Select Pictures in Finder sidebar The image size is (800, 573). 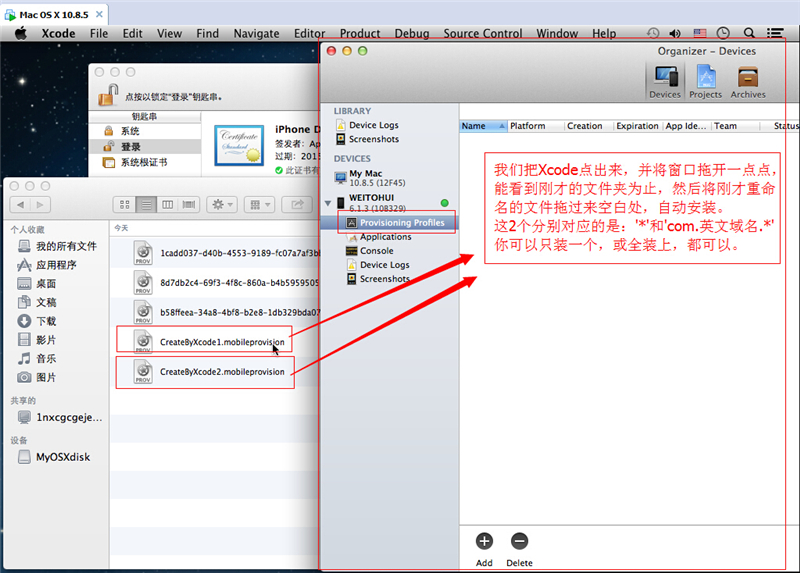click(37, 378)
